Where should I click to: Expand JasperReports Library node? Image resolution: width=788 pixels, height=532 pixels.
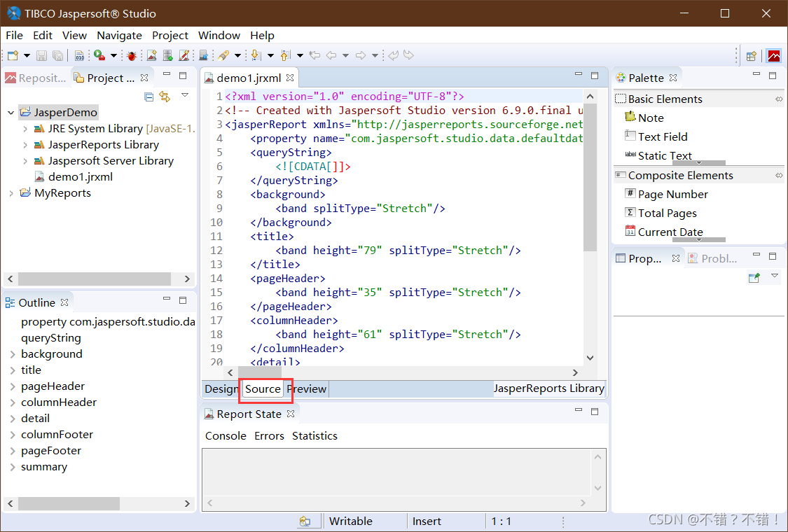point(25,145)
